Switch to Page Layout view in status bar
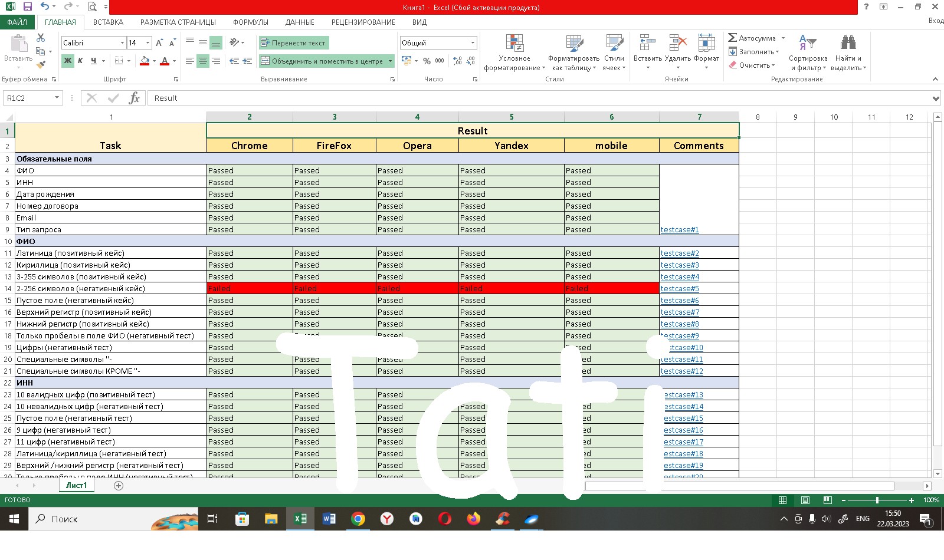Viewport: 944px width, 560px height. tap(805, 500)
